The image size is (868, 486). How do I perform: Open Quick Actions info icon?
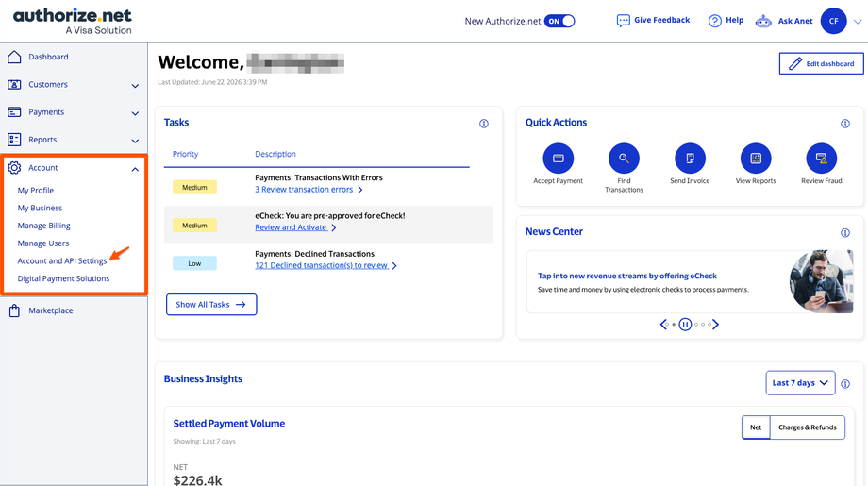(845, 124)
